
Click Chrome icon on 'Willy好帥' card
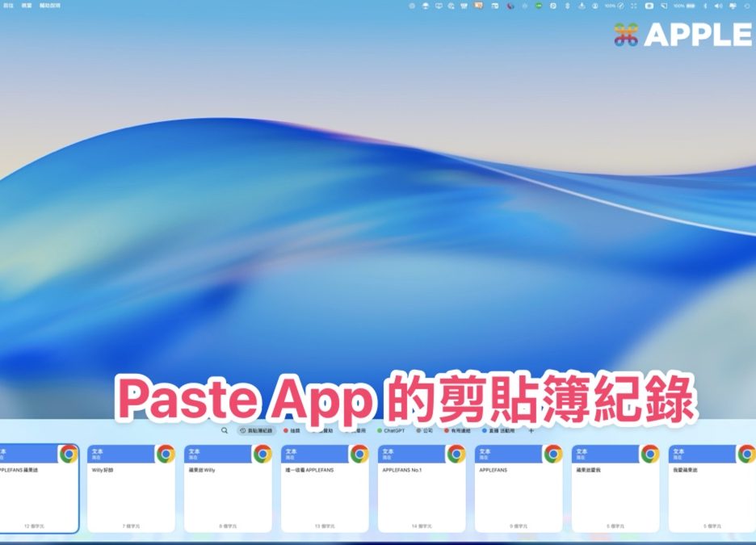pos(166,454)
